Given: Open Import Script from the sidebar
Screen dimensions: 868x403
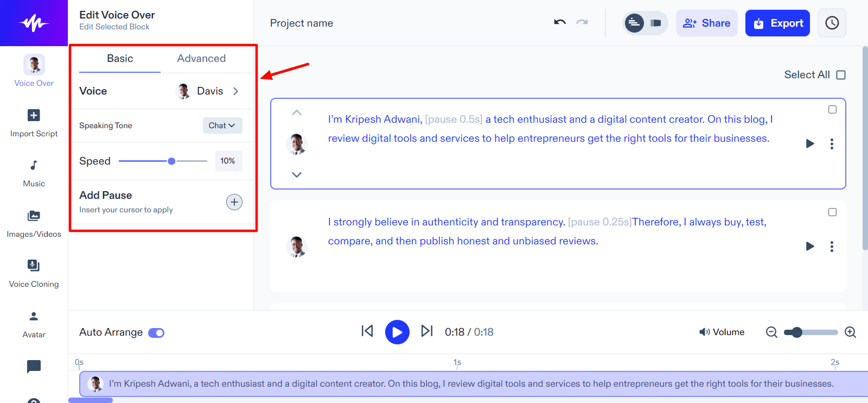Looking at the screenshot, I should [34, 123].
